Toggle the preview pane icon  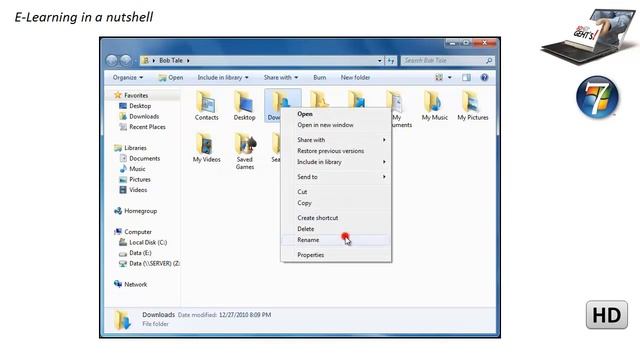click(x=466, y=77)
